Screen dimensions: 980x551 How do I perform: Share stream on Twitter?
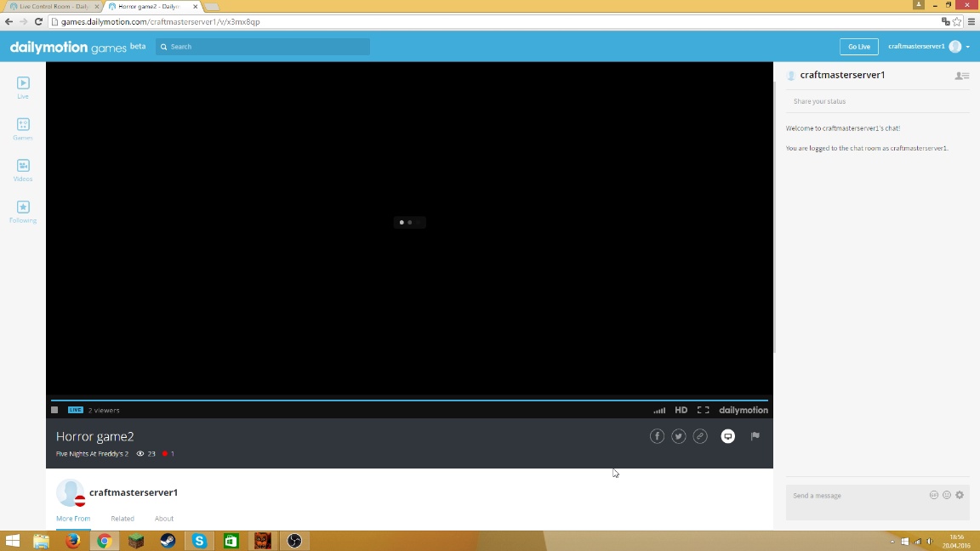point(679,436)
